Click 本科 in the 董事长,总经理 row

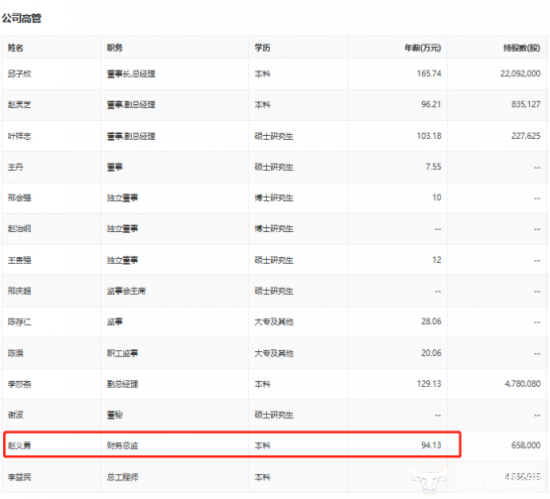[x=262, y=74]
